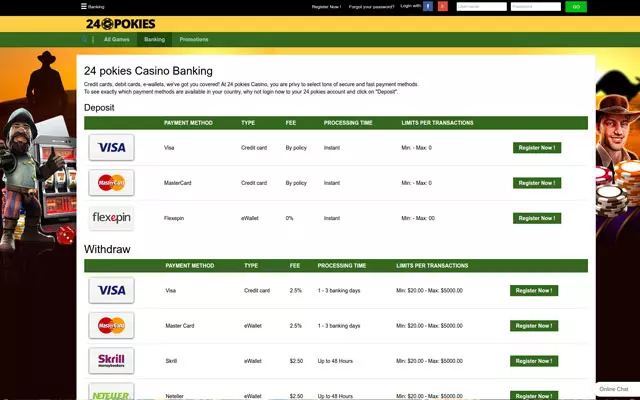Image resolution: width=640 pixels, height=400 pixels.
Task: Focus the Password input field
Action: click(x=536, y=7)
